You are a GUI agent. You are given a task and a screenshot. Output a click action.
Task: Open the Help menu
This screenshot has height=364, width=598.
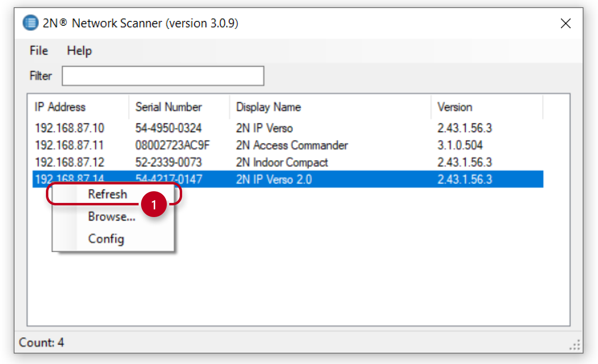coord(79,51)
